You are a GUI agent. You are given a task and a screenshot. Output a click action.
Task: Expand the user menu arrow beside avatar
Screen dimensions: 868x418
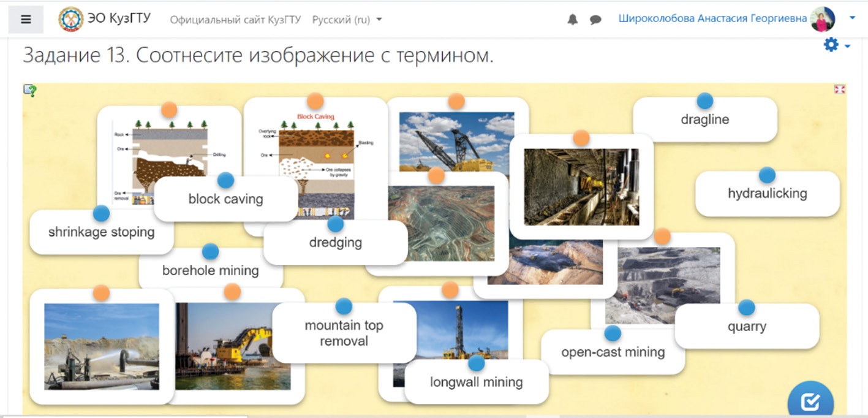(852, 18)
